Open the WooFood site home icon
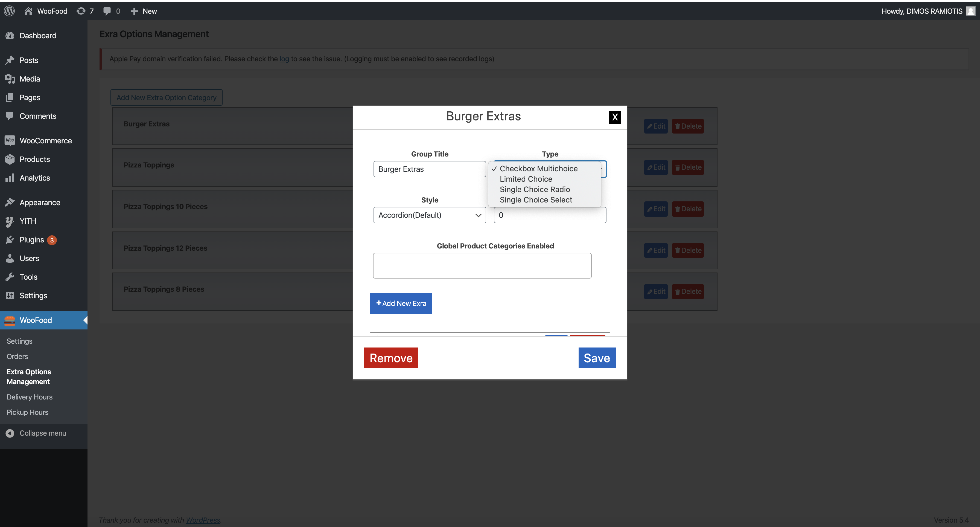The height and width of the screenshot is (527, 980). coord(28,11)
